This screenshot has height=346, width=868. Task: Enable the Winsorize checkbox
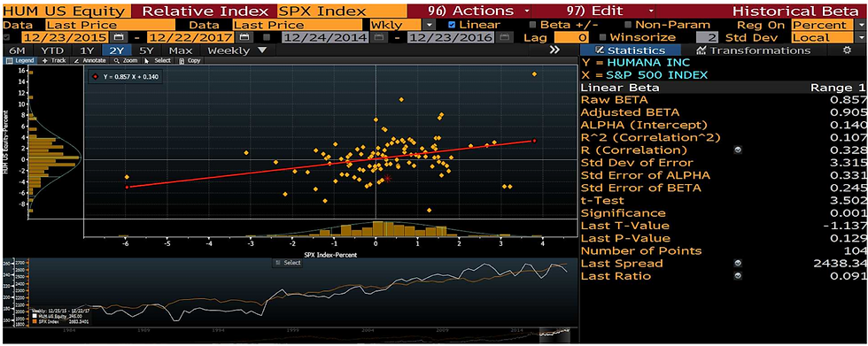coord(603,37)
